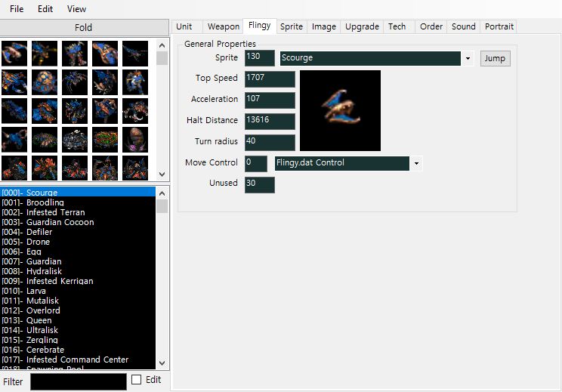Click flingy list scroll down arrow
This screenshot has width=562, height=392.
click(162, 363)
